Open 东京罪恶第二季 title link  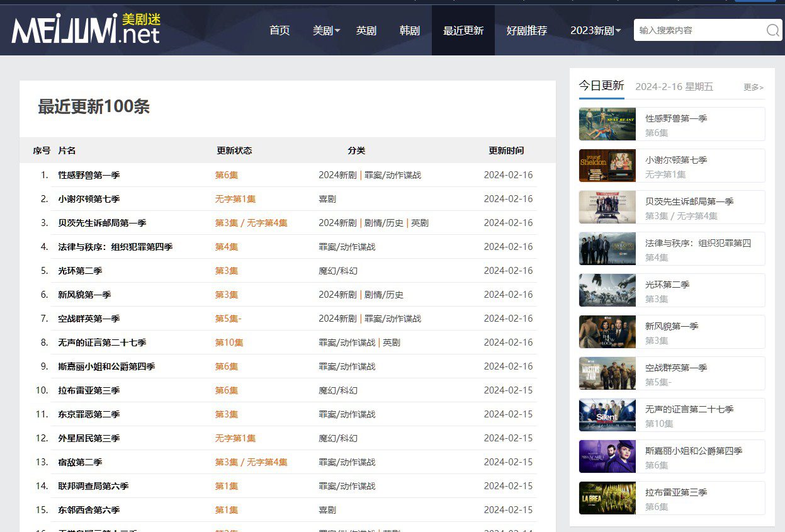click(x=89, y=414)
